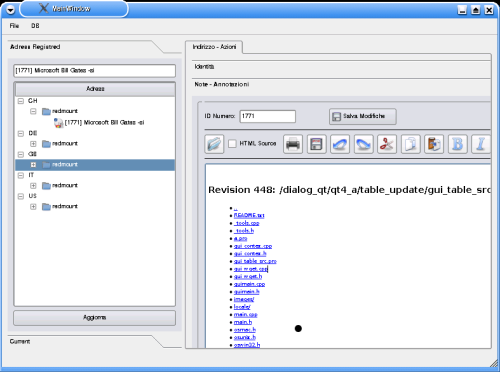Collapse the DE country node
Viewport: 500px width, 372px height.
coord(21,133)
